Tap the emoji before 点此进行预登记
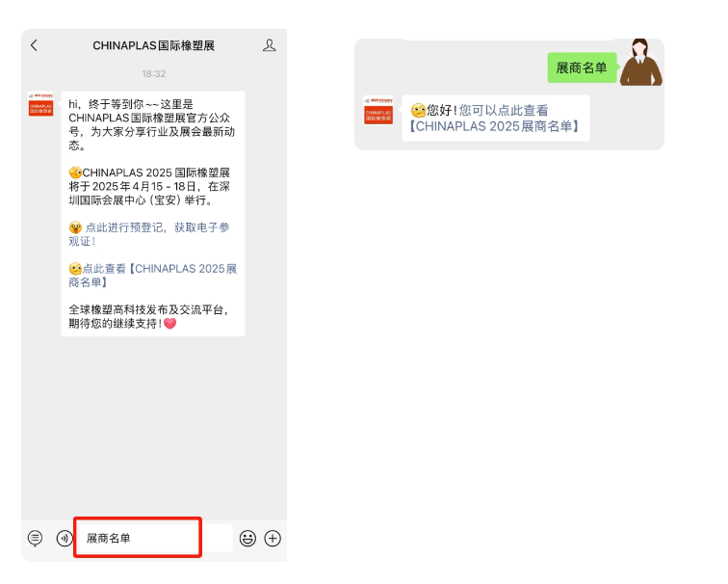This screenshot has height=584, width=728. (75, 228)
